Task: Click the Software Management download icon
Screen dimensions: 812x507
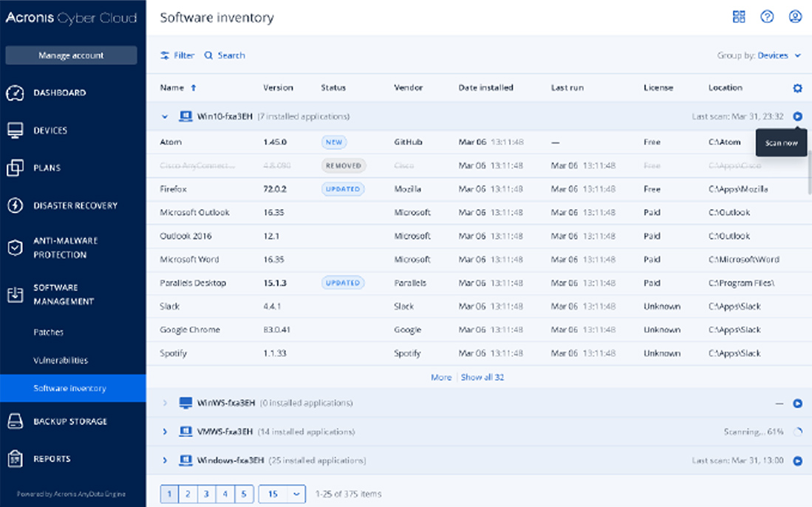Action: click(15, 294)
